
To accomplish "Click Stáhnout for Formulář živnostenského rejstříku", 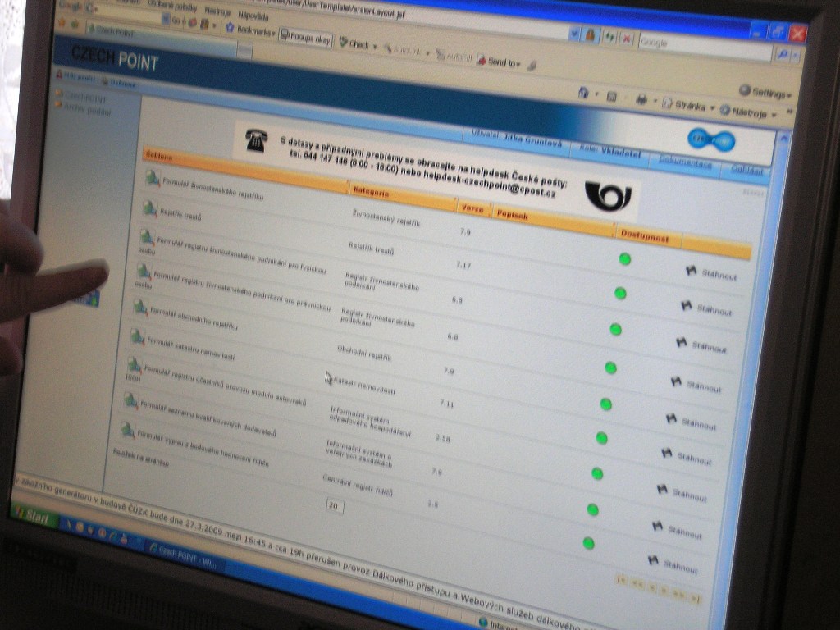I will [x=711, y=273].
